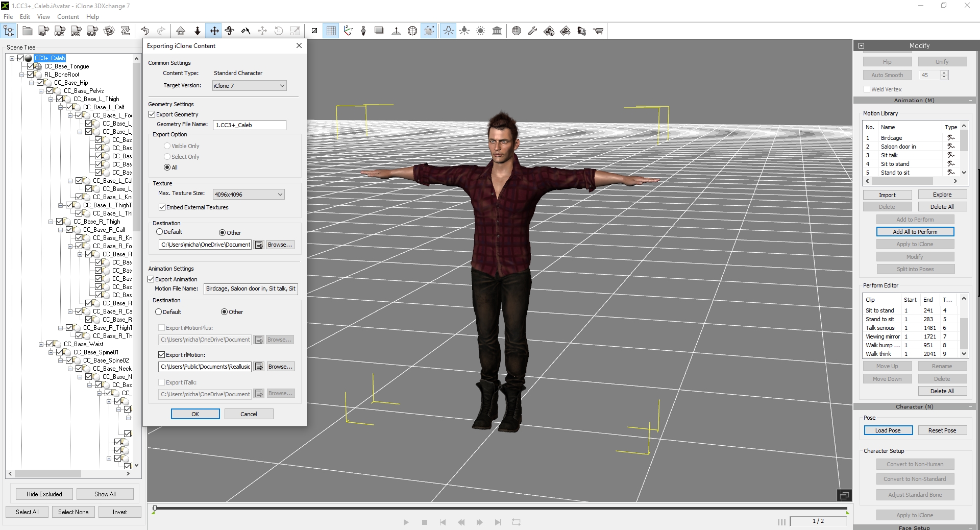Screen dimensions: 980x530
Task: Toggle CC_Base_Tongue checkbox in Scene Tree
Action: tap(30, 66)
